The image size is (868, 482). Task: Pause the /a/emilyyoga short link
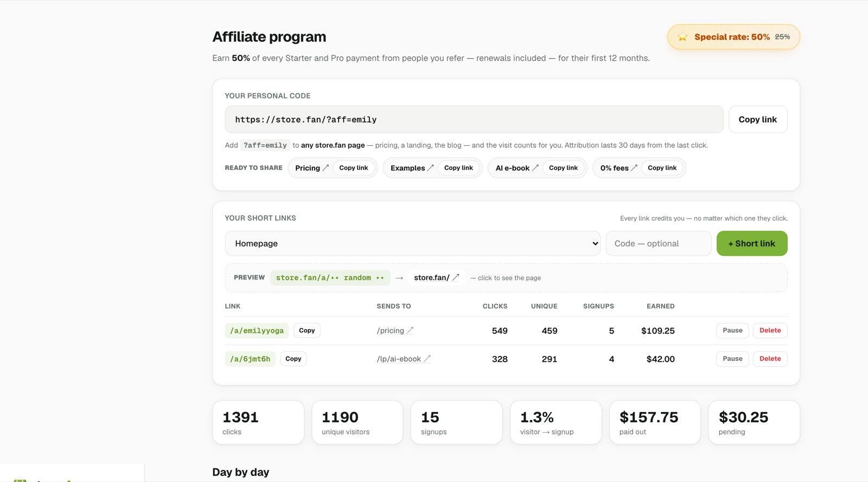click(732, 330)
